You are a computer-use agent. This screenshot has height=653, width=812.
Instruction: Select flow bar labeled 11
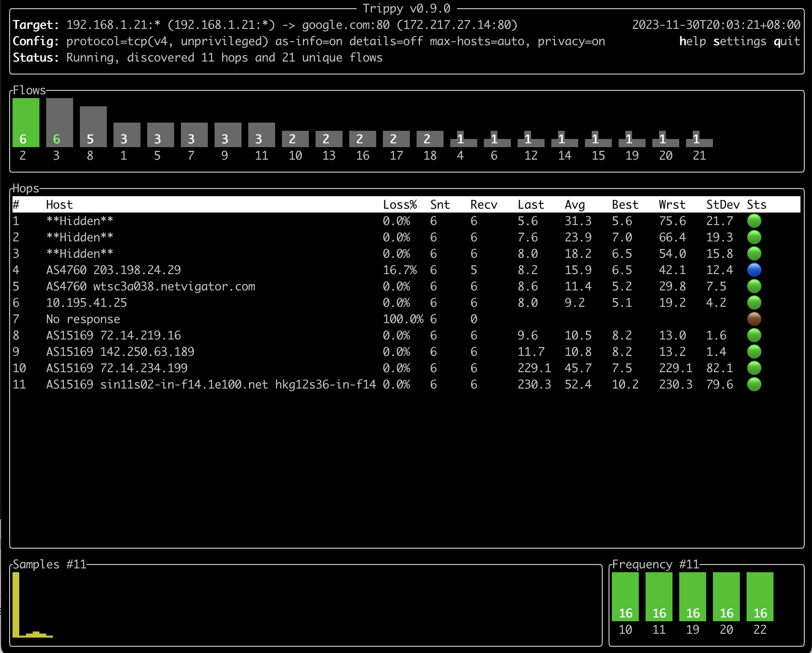(262, 135)
